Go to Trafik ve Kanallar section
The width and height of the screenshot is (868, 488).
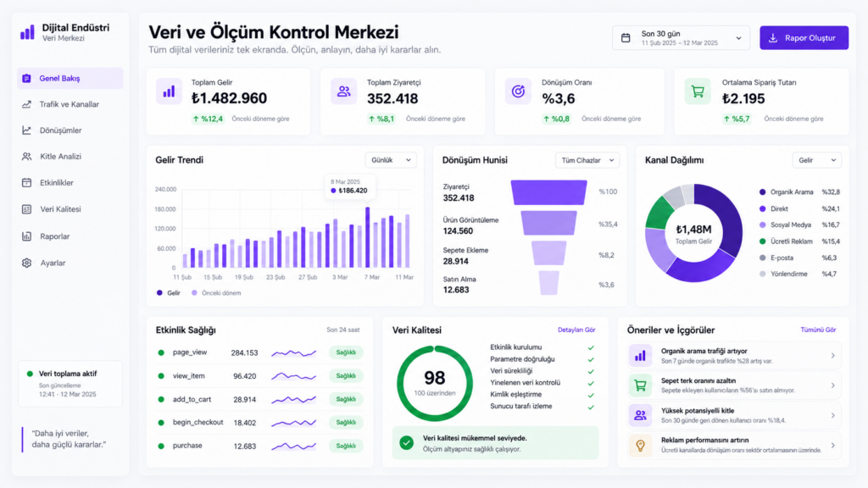coord(70,104)
